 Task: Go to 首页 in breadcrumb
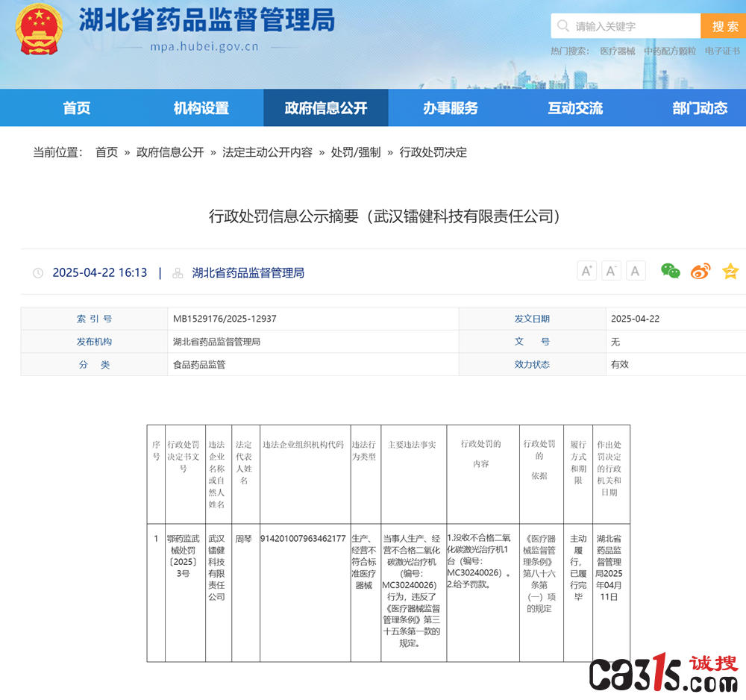pos(107,152)
